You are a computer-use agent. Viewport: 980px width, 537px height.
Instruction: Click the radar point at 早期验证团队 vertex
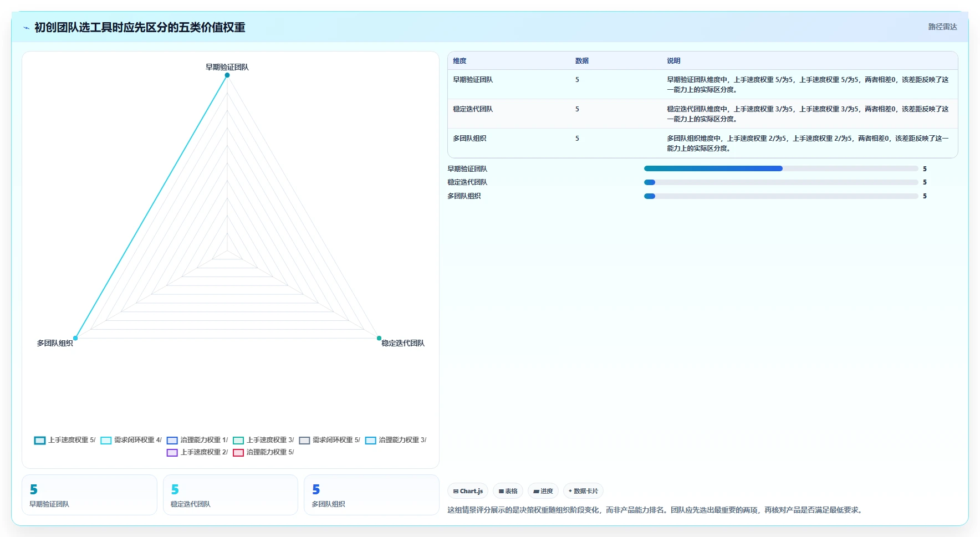227,75
